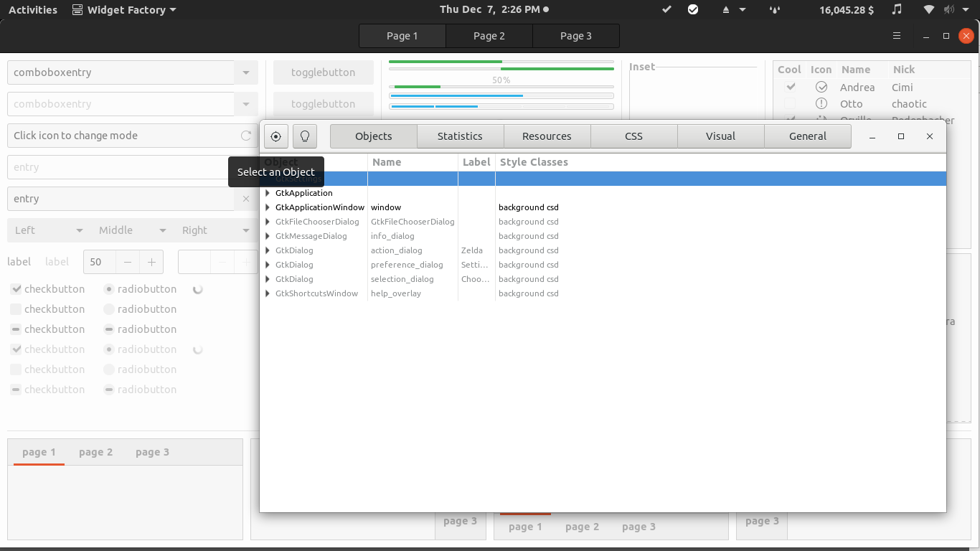
Task: Click the 'info_dialog' name cell
Action: click(x=413, y=236)
